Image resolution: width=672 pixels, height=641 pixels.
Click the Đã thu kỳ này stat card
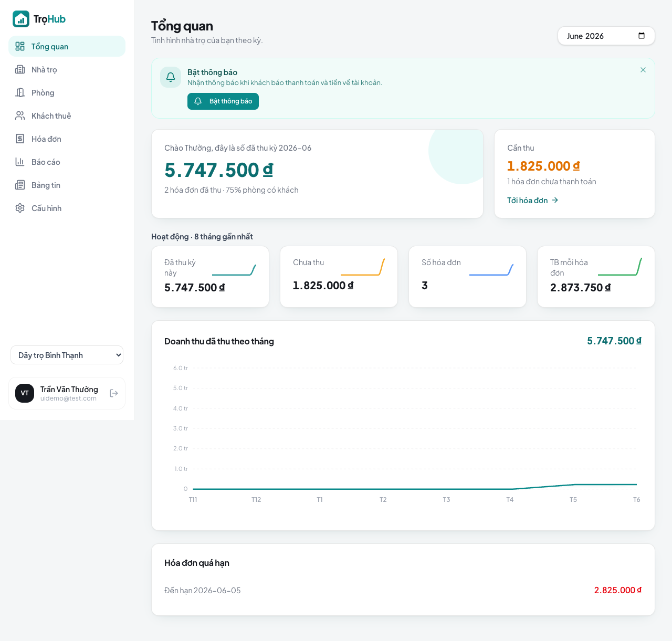(x=210, y=277)
